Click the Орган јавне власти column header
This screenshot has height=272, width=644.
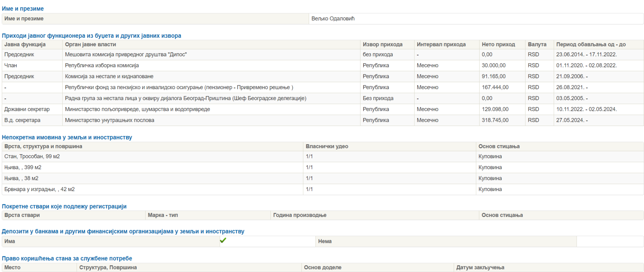pos(91,44)
